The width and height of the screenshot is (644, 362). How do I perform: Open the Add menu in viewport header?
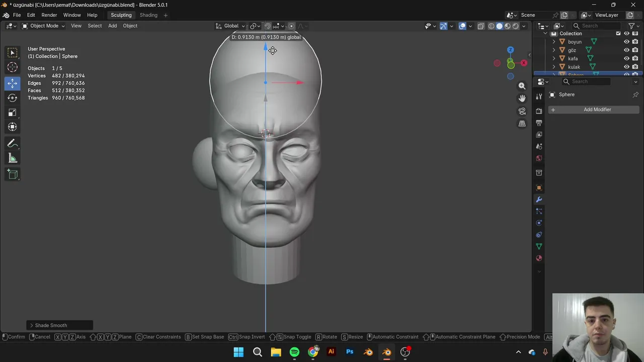click(x=112, y=26)
